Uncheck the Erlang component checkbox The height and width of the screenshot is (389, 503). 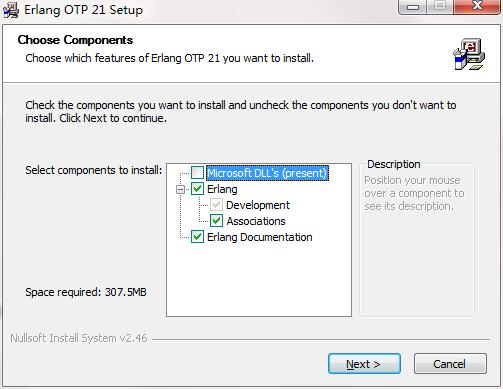[x=197, y=189]
